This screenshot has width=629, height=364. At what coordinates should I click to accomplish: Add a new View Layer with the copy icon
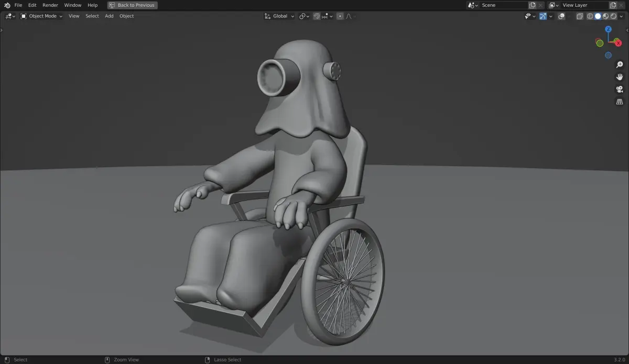613,5
